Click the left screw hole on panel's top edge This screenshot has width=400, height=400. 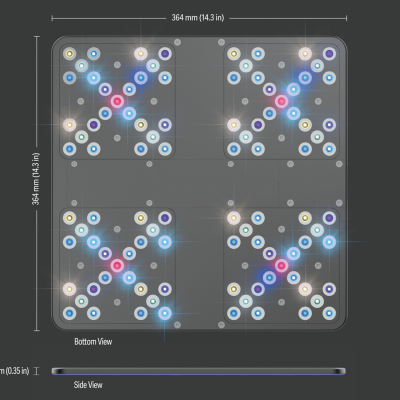tap(177, 42)
